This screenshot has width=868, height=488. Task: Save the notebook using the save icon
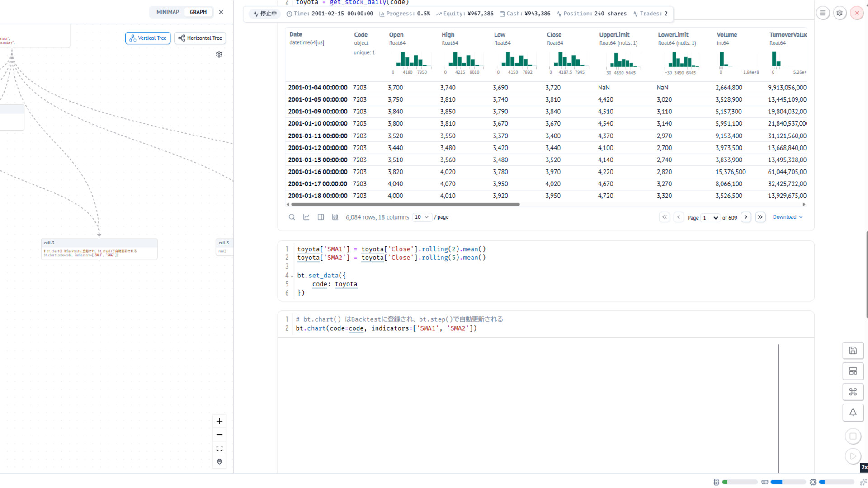click(853, 350)
